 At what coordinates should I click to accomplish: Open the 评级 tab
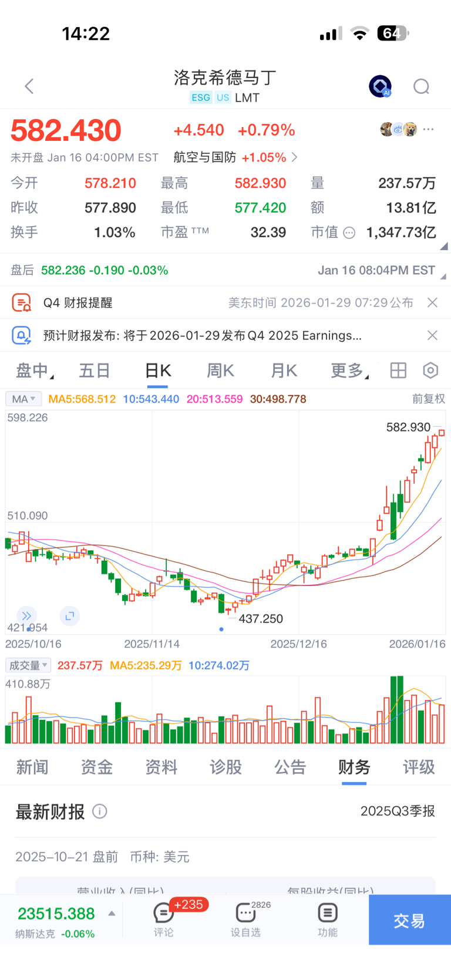point(419,767)
